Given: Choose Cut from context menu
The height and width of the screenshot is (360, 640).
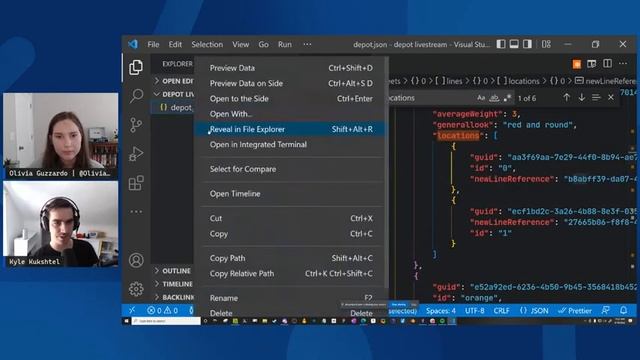Looking at the screenshot, I should pos(291,218).
